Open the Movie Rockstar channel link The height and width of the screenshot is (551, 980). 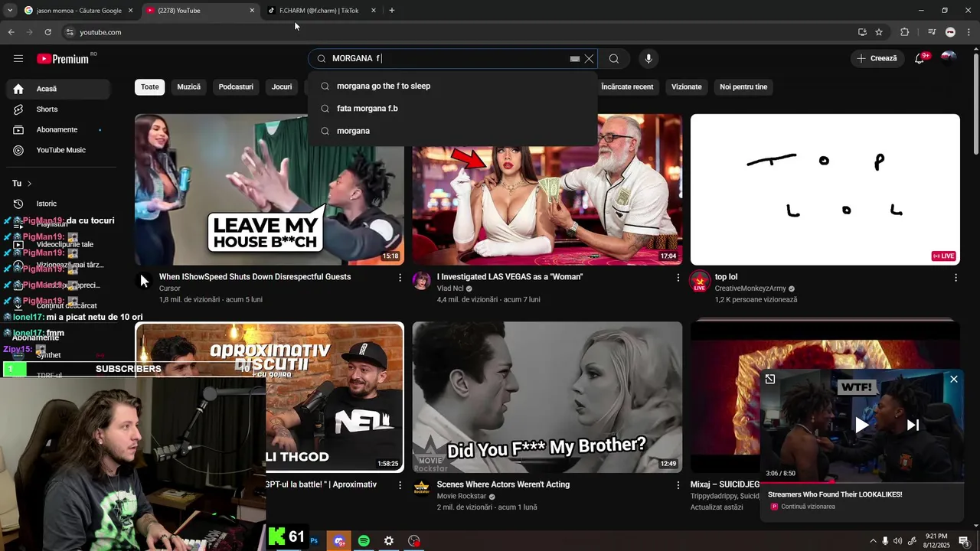coord(462,496)
